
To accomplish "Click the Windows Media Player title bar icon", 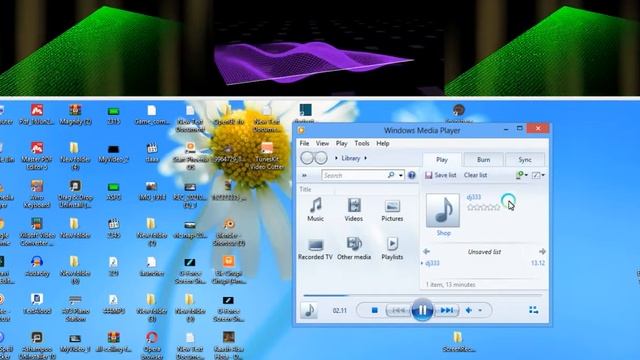I will tap(301, 130).
